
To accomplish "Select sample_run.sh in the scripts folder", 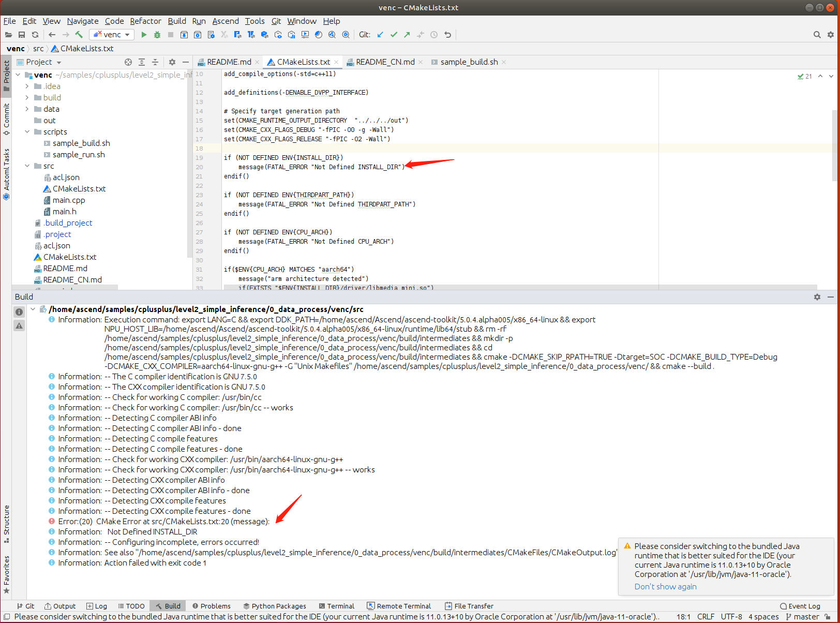I will 79,155.
